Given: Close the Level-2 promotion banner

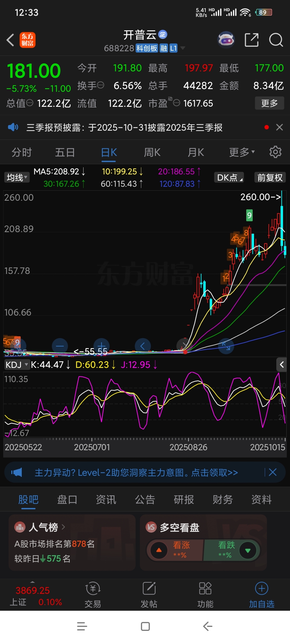Looking at the screenshot, I should [x=273, y=472].
